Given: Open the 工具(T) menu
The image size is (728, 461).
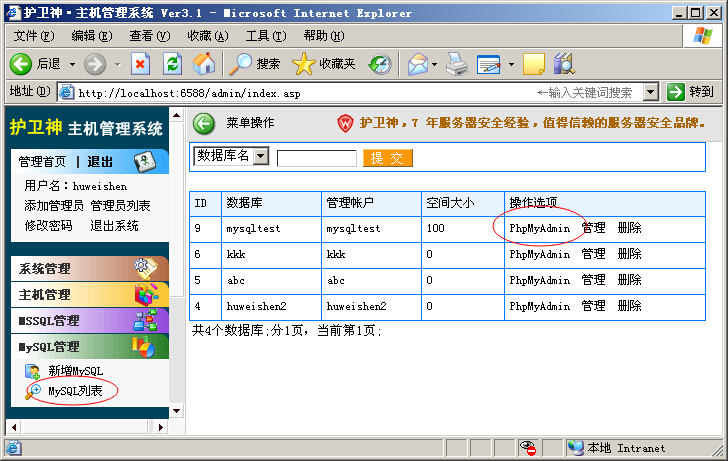Looking at the screenshot, I should click(x=265, y=36).
